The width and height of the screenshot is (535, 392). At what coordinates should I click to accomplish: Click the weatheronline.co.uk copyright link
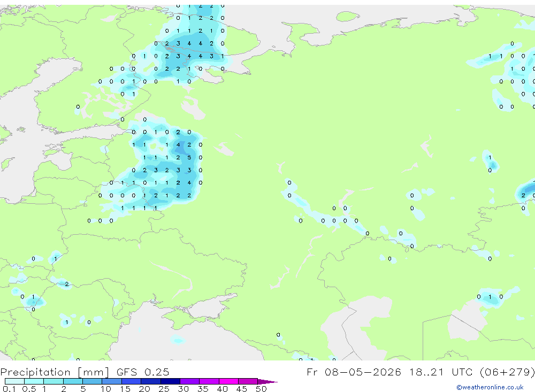coord(490,387)
